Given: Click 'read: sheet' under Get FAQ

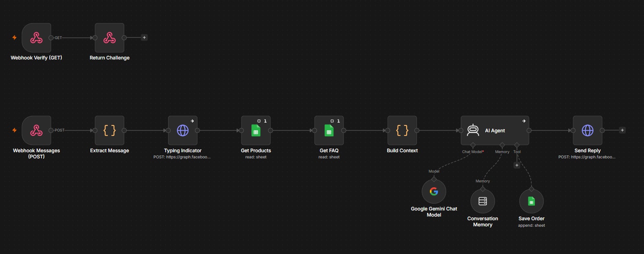Looking at the screenshot, I should 329,157.
